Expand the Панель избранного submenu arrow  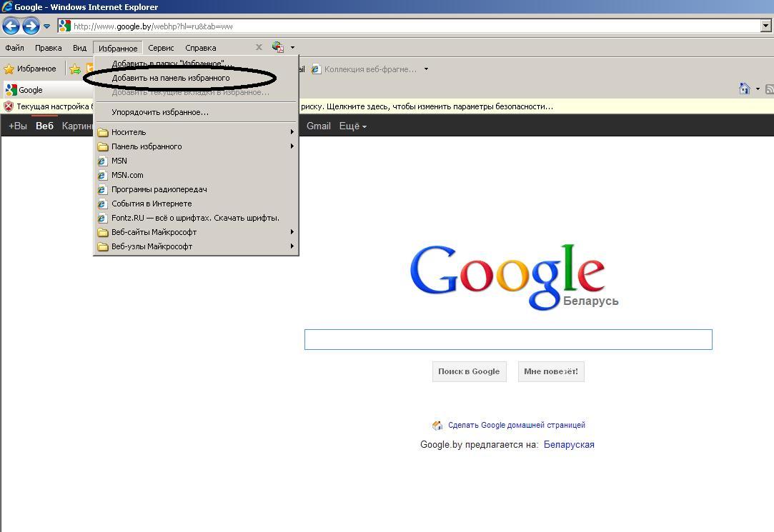pyautogui.click(x=292, y=146)
